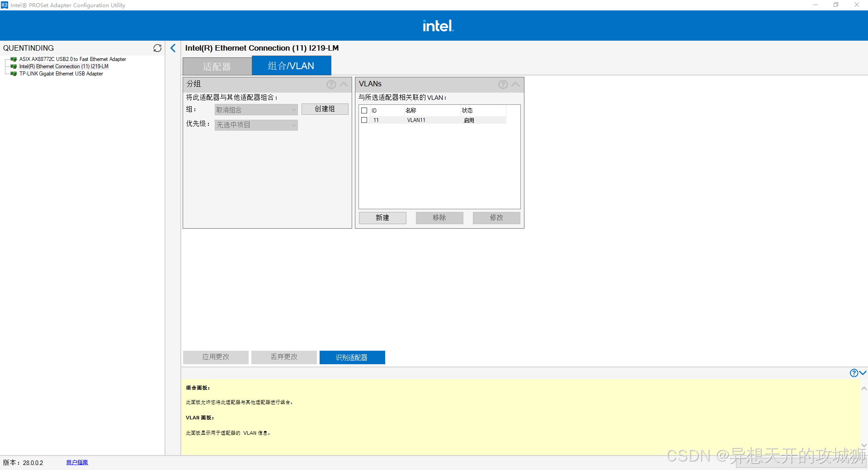
Task: Collapse the left adapter panel
Action: click(x=173, y=47)
